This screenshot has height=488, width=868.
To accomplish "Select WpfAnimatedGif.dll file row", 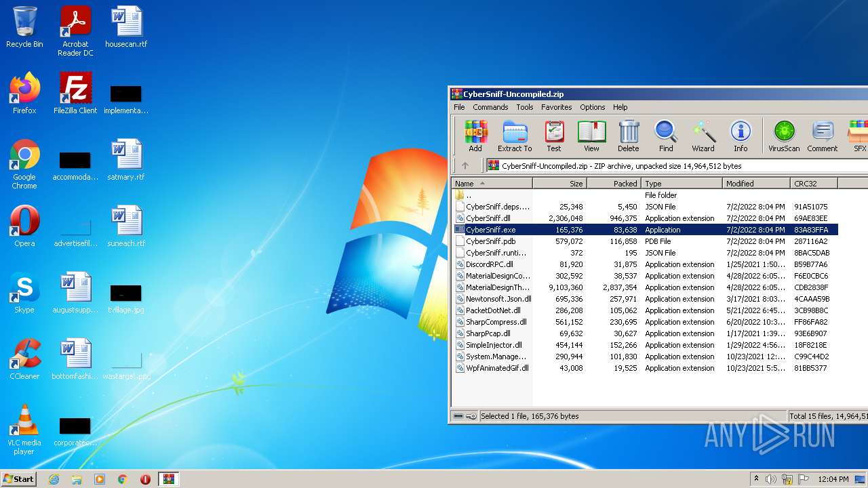I will (x=646, y=368).
